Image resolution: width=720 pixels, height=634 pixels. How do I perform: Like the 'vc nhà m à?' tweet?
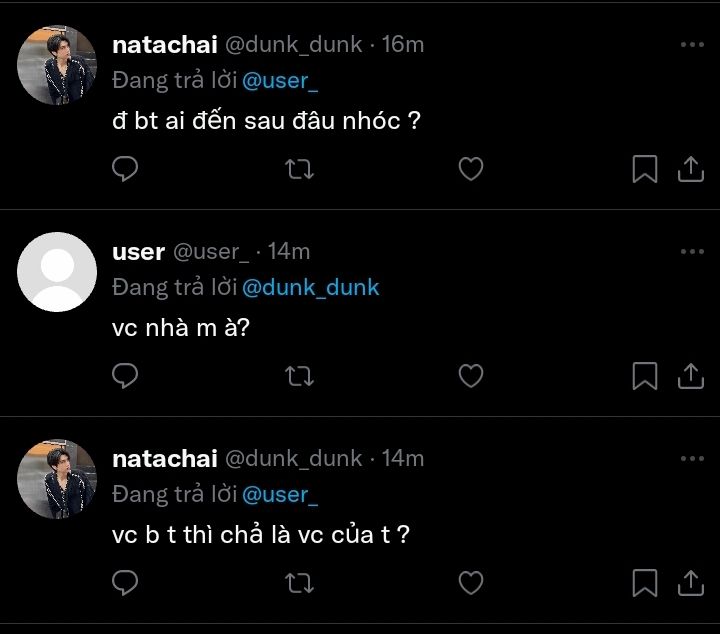471,375
